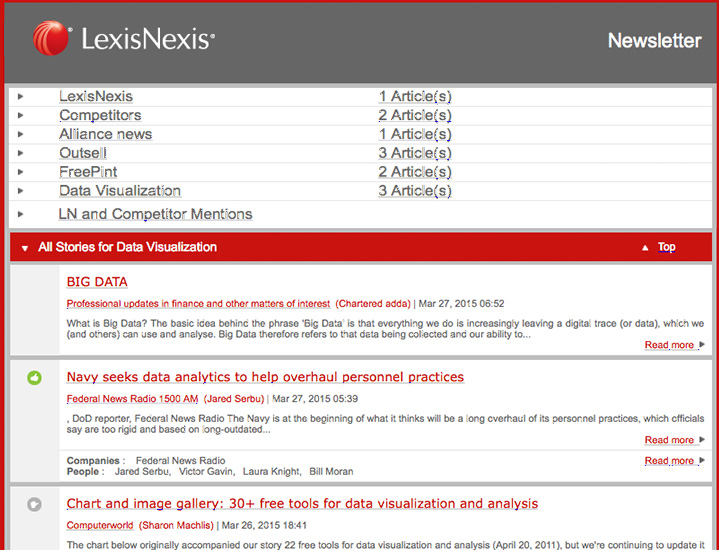
Task: Open Chart and image gallery headline
Action: 302,503
